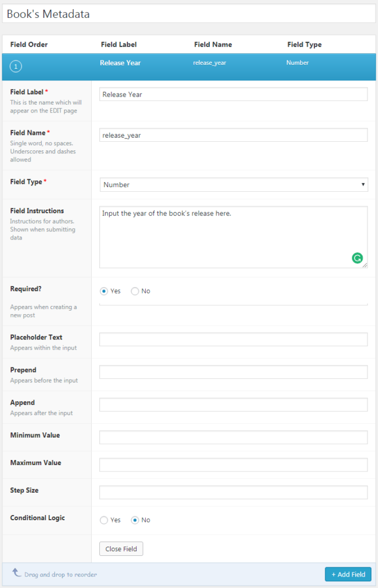Click the field order number 1 circle
The height and width of the screenshot is (588, 378).
15,67
